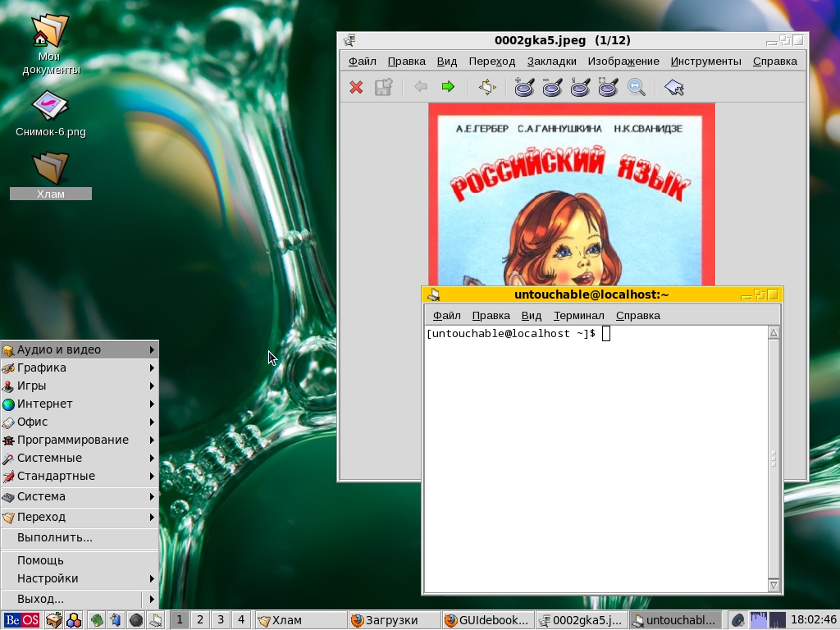Switch to workspace 1

tap(180, 620)
